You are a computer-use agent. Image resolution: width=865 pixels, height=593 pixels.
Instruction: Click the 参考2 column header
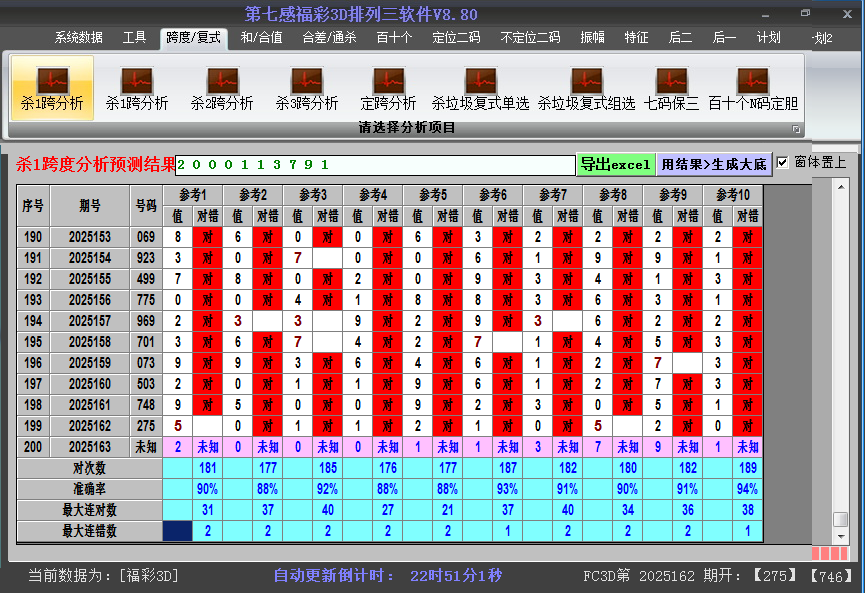coord(253,195)
